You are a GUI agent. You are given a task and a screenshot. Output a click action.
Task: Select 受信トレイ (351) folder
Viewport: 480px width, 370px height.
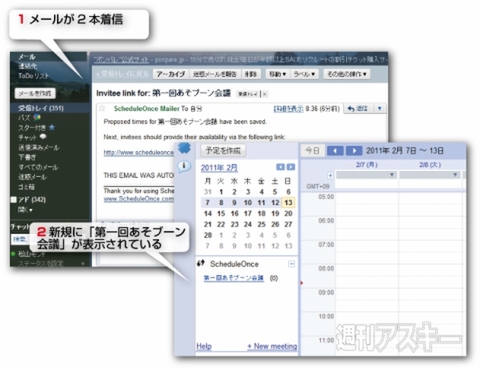click(x=41, y=108)
